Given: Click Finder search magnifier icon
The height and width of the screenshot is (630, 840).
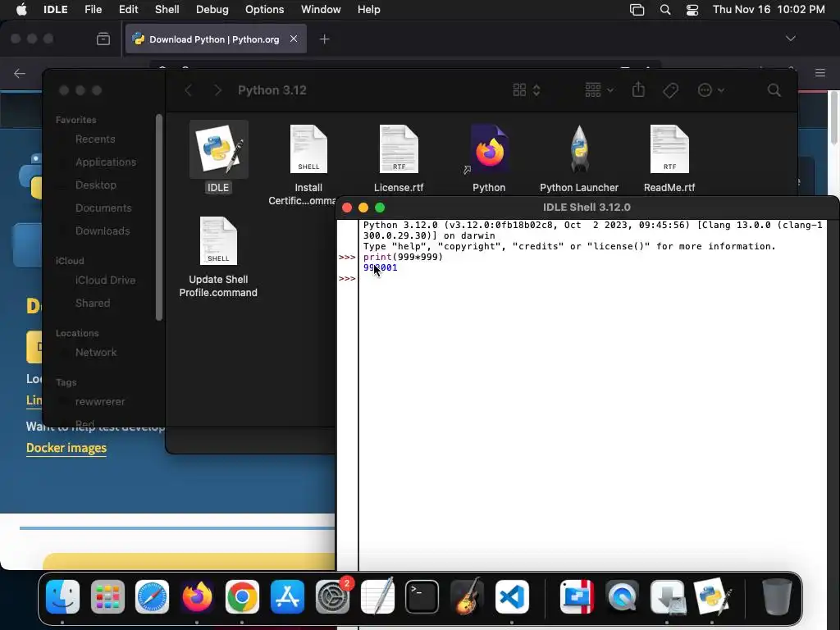Looking at the screenshot, I should [x=774, y=90].
